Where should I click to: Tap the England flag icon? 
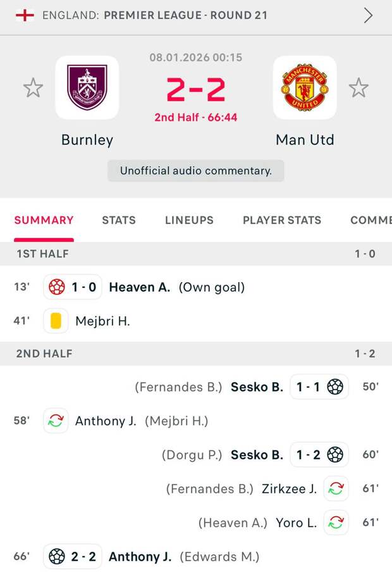point(25,15)
